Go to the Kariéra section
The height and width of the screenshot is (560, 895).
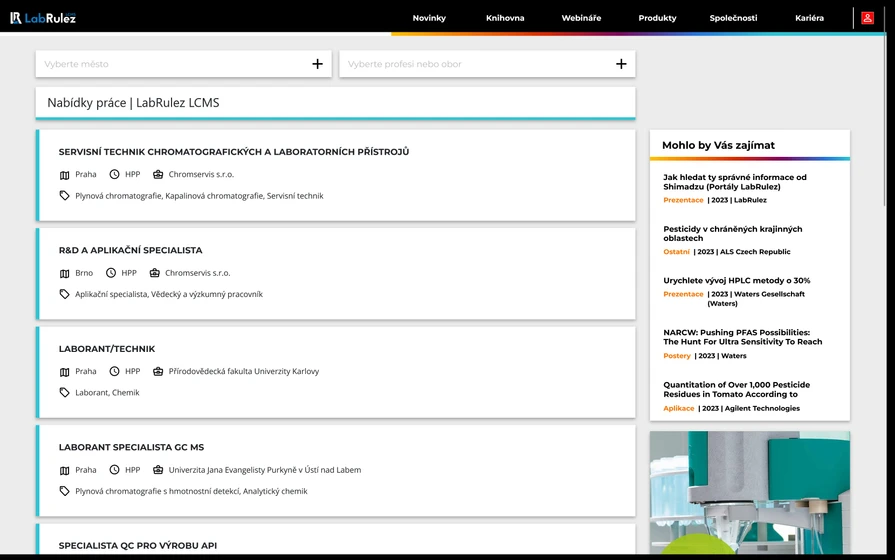pos(809,18)
